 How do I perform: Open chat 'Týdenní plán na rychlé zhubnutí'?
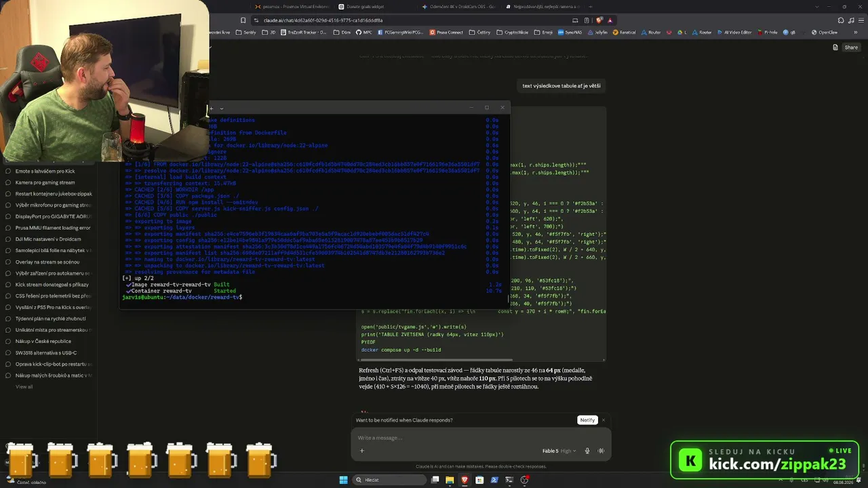click(x=49, y=319)
